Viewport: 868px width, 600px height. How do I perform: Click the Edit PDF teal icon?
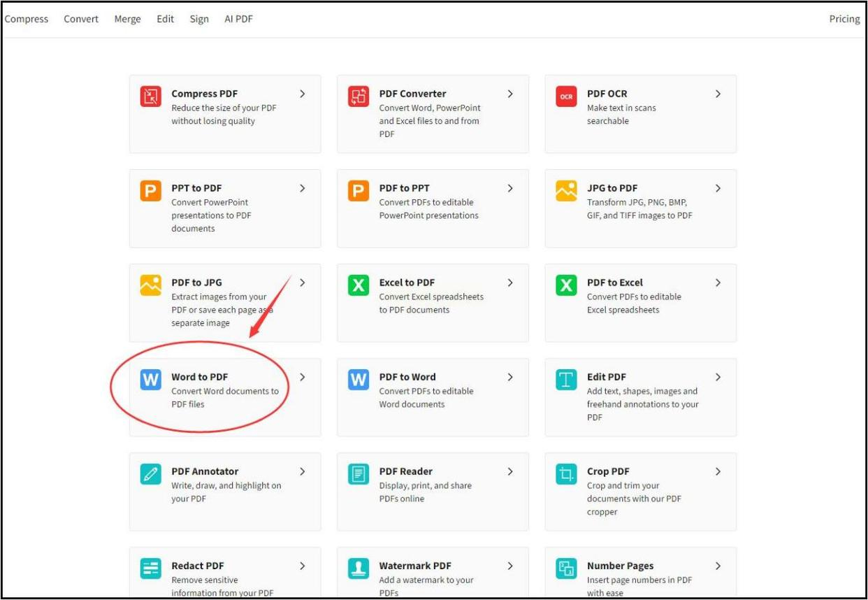pyautogui.click(x=566, y=380)
